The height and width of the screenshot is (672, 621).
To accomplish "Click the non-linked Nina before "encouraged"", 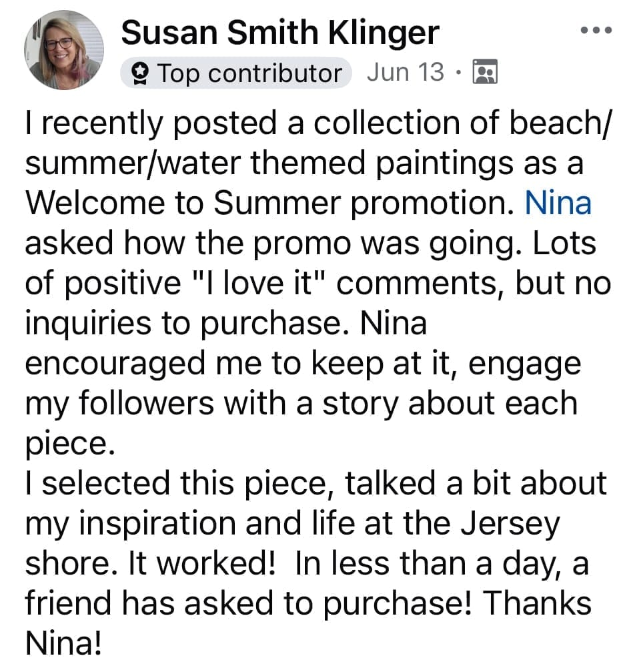I will click(x=393, y=324).
